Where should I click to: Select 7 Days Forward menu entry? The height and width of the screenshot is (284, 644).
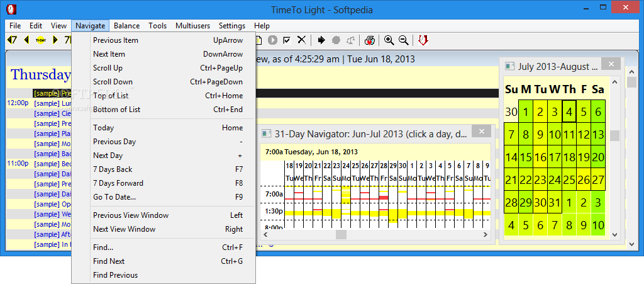pos(164,183)
